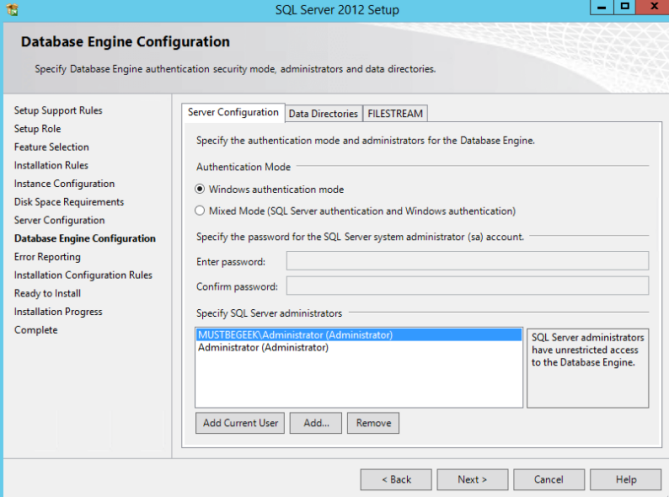Select Mixed Mode authentication option
Image resolution: width=670 pixels, height=498 pixels.
pos(355,211)
